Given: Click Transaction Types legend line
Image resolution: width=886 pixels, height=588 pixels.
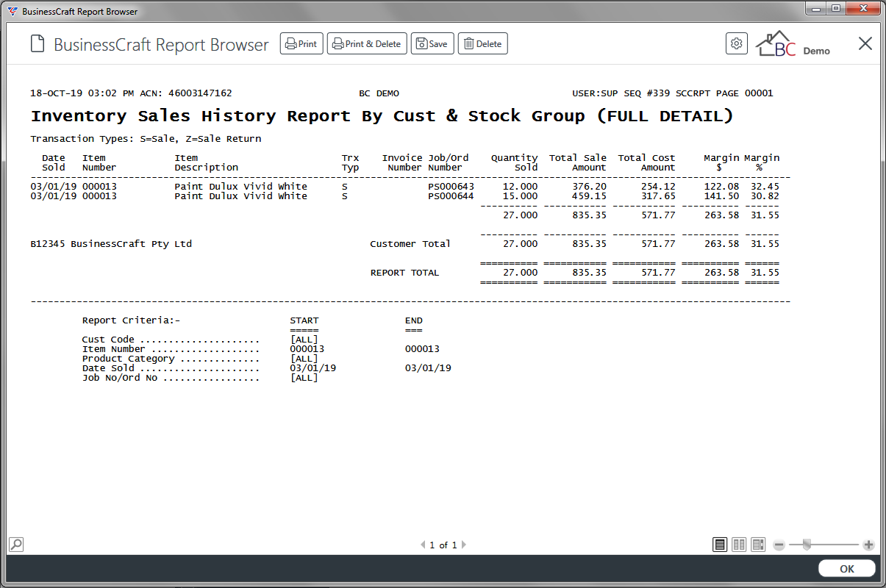Looking at the screenshot, I should (146, 139).
